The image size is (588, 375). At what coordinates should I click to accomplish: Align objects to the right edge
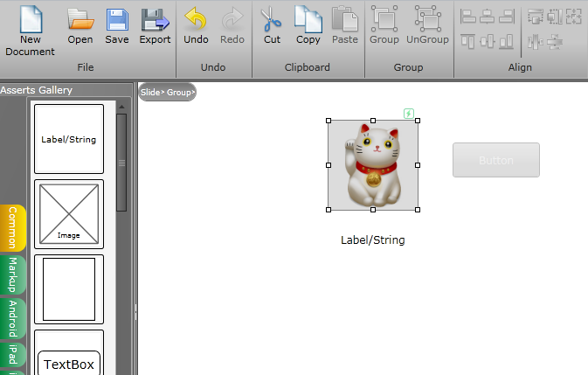coord(506,16)
